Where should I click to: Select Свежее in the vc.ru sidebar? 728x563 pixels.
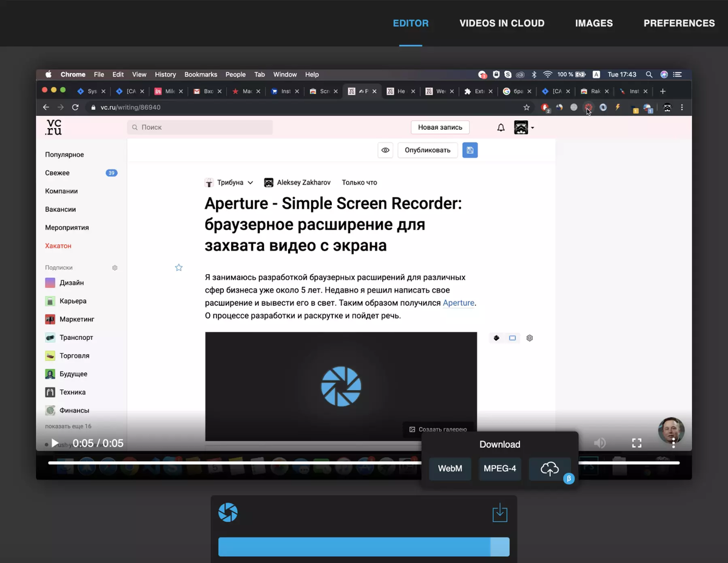(x=57, y=173)
